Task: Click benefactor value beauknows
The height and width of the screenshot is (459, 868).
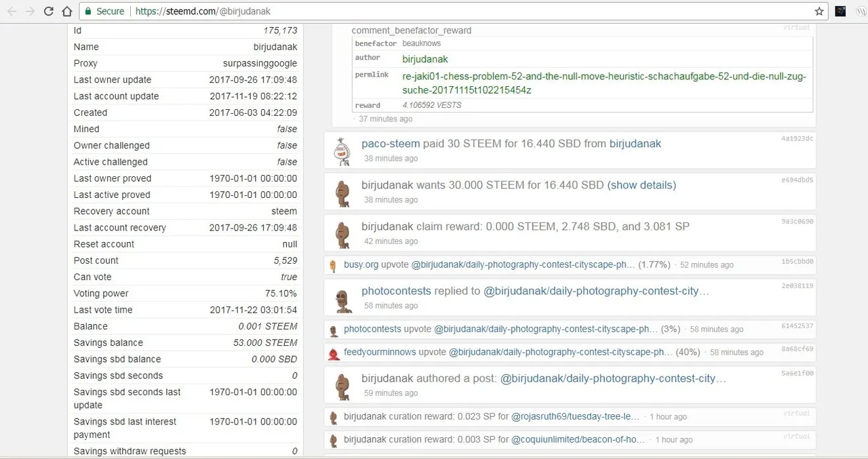Action: pos(421,43)
